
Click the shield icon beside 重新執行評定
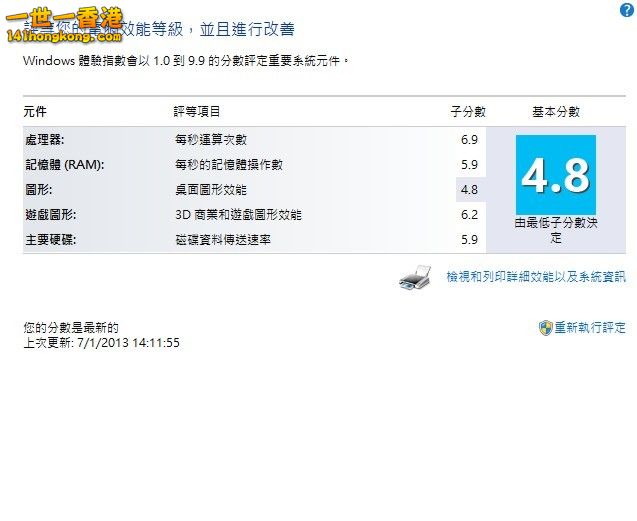545,327
